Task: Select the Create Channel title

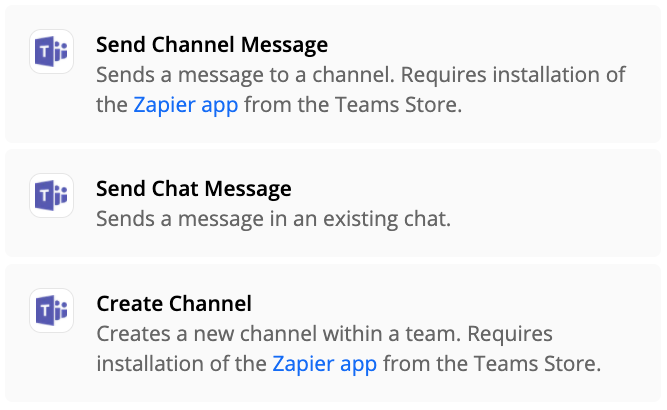Action: tap(174, 304)
